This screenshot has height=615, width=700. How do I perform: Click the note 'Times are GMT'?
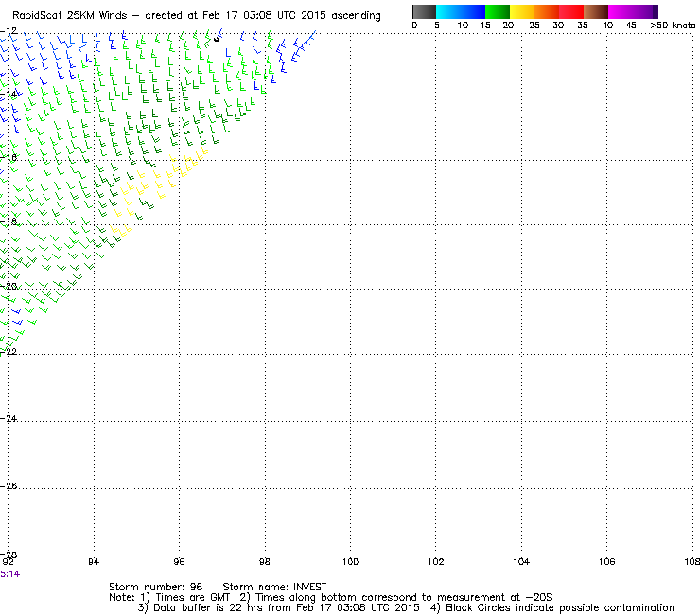193,598
